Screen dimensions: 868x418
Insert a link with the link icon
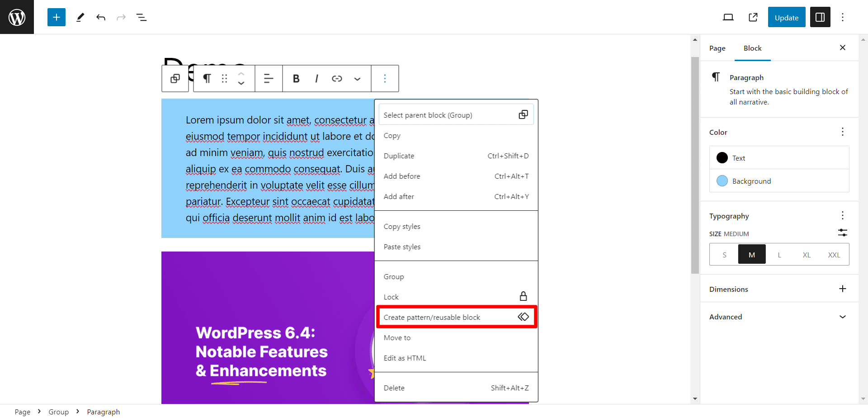337,79
